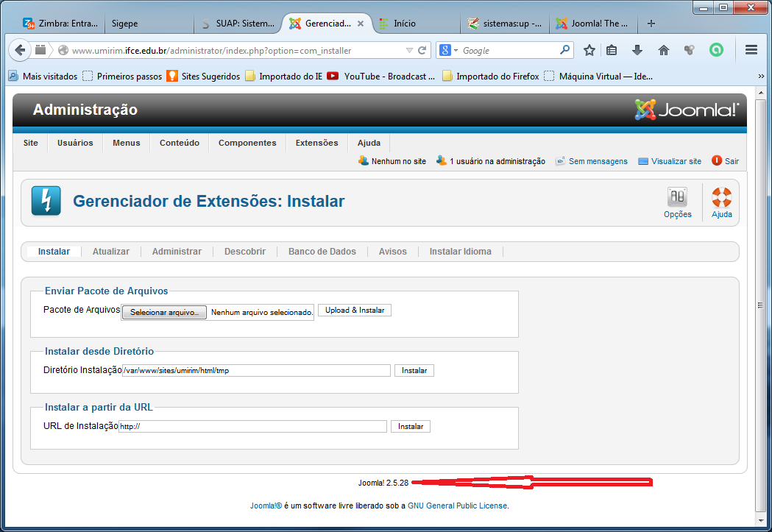
Task: Open a new browser tab
Action: point(651,24)
